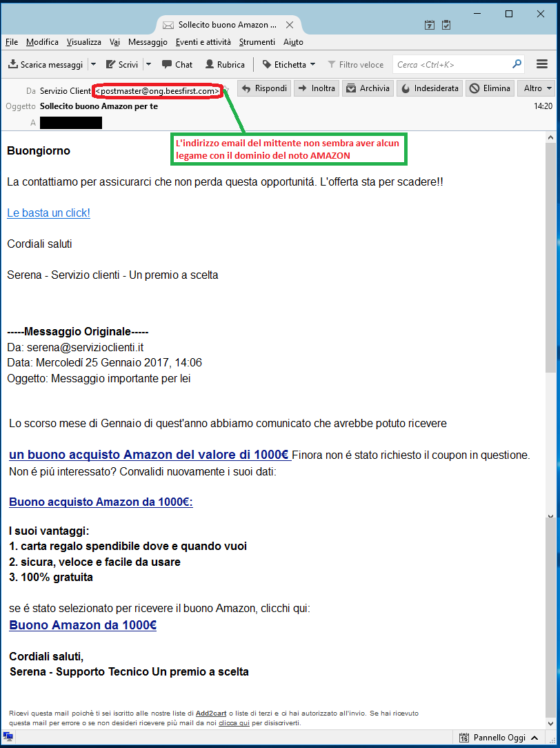This screenshot has height=748, width=560.
Task: Click the scrollbar up arrow
Action: [x=550, y=137]
